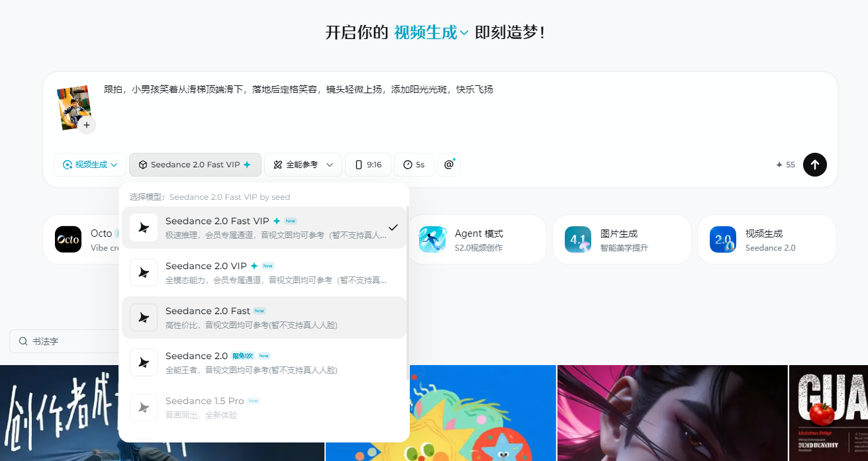Choose Seedance 1.5 Pro model option

click(x=264, y=407)
